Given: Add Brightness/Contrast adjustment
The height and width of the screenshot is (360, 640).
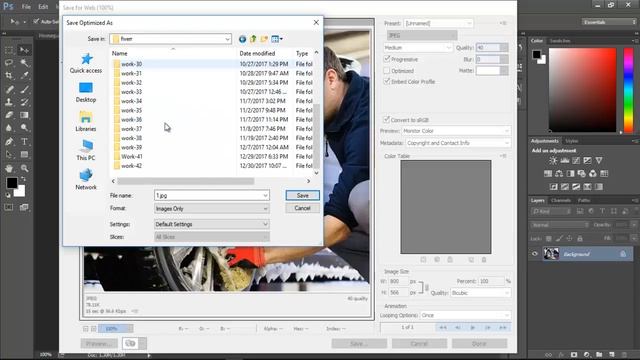Looking at the screenshot, I should [553, 160].
